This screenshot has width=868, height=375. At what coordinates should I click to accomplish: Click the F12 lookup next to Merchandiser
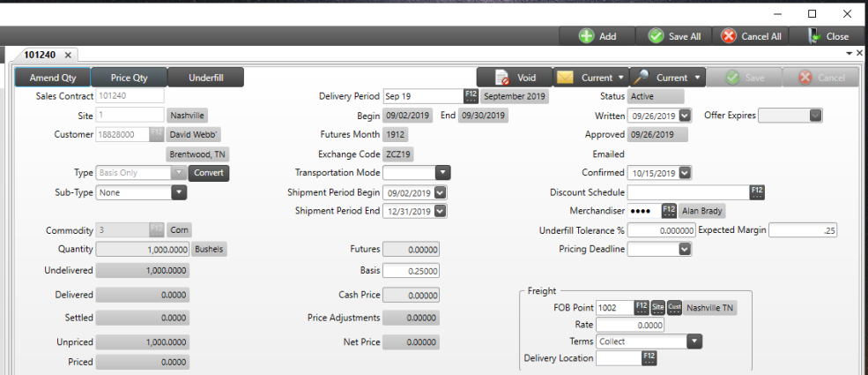coord(669,211)
